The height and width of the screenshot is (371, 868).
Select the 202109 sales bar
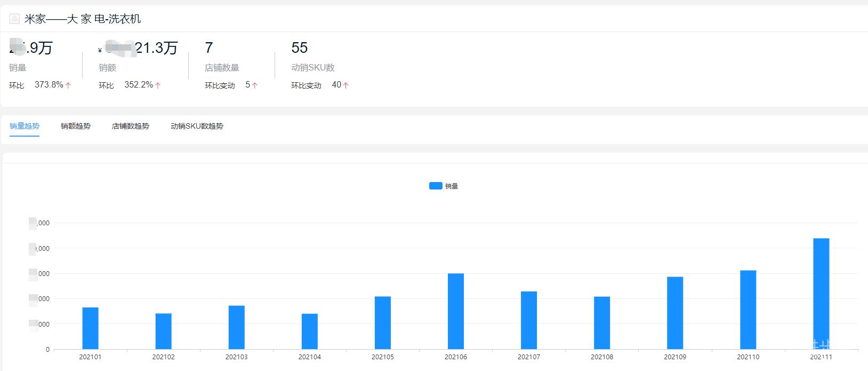[675, 313]
